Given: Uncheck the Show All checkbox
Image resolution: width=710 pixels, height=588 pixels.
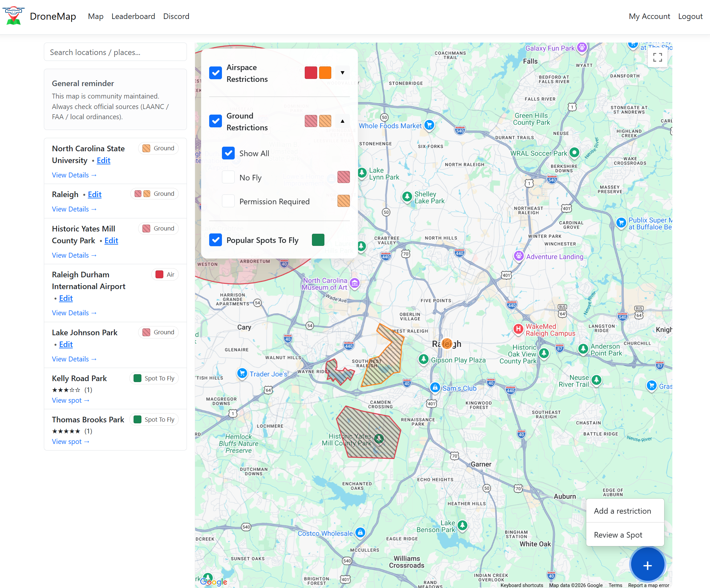Looking at the screenshot, I should tap(228, 153).
